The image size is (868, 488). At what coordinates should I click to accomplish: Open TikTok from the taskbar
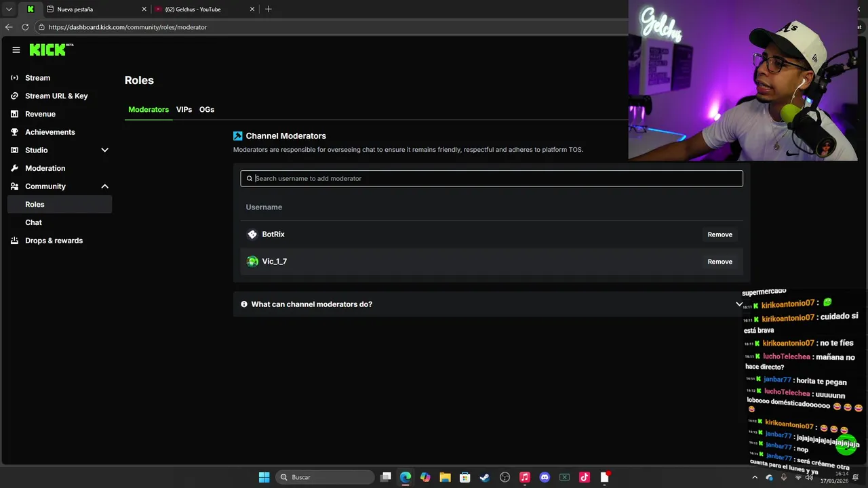(x=584, y=477)
